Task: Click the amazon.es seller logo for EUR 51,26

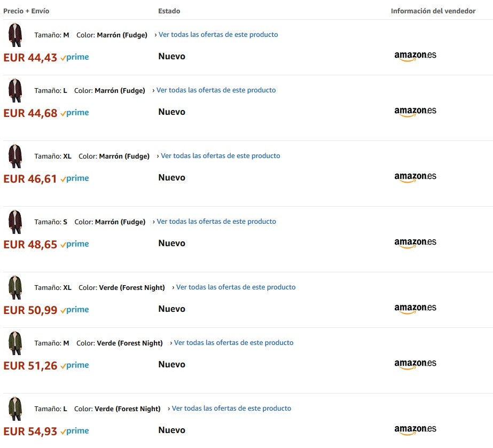Action: point(415,364)
